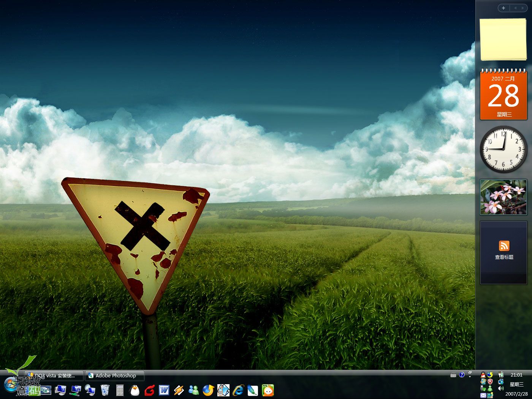Viewport: 532px width, 399px height.
Task: Open the switch-between-windows Quick Launch icon
Action: point(46,390)
